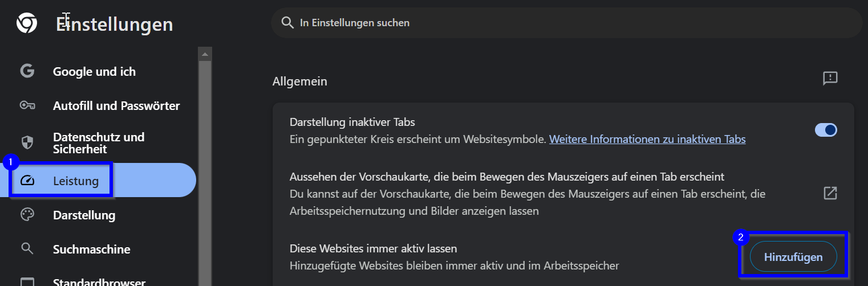868x286 pixels.
Task: Click the Hinzufügen button
Action: [793, 257]
